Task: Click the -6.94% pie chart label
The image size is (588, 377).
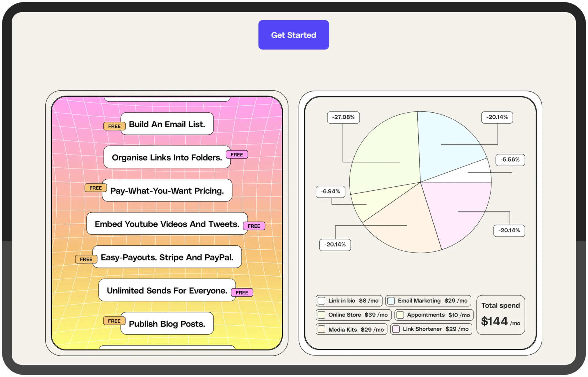Action: pos(330,192)
